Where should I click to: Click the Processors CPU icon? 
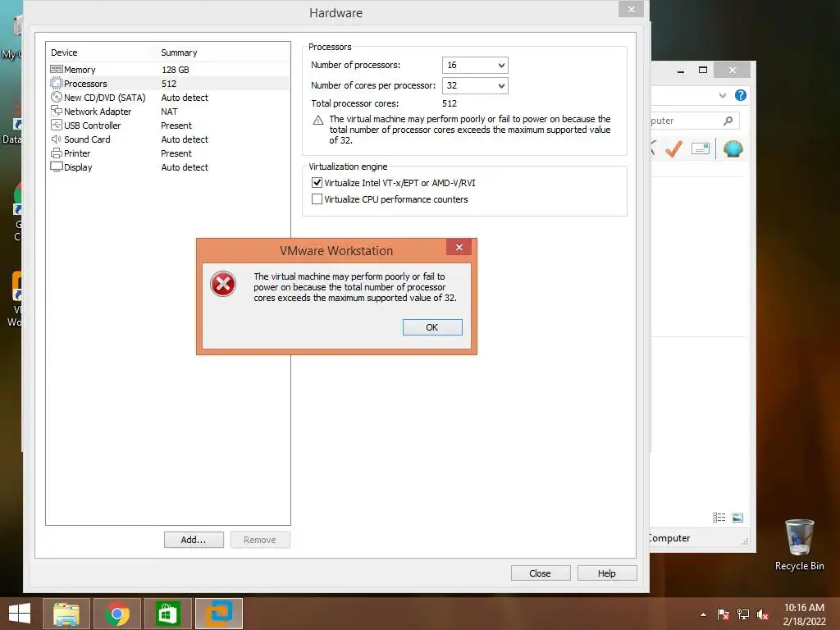click(57, 83)
